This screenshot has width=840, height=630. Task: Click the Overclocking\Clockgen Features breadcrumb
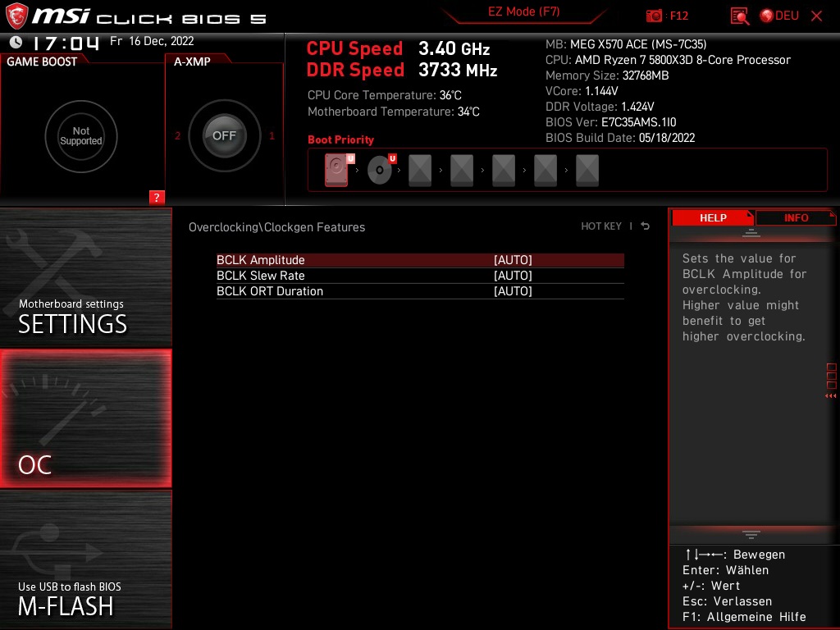tap(276, 227)
